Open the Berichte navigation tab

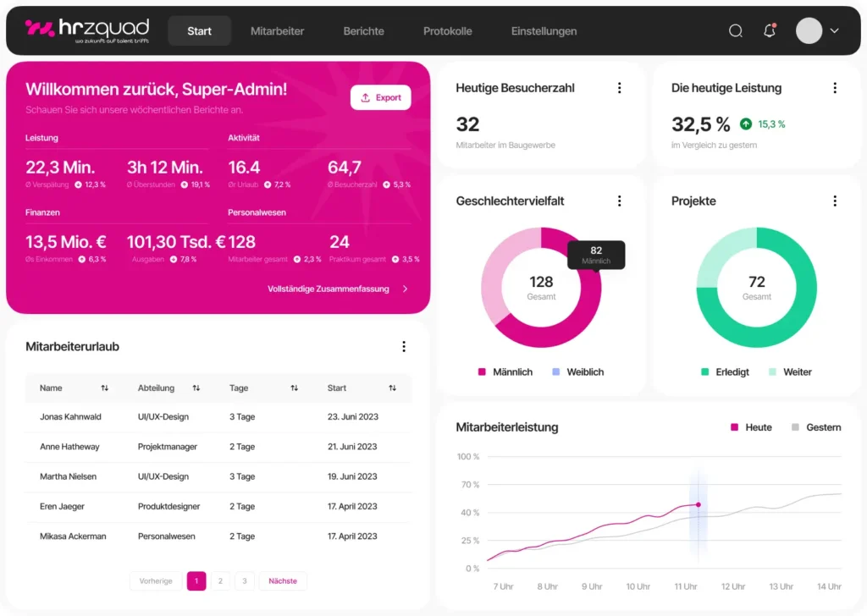coord(363,31)
